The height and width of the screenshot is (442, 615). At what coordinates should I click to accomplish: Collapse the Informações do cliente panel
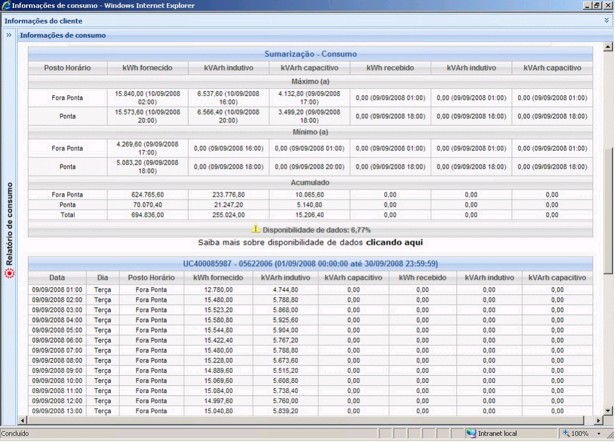tap(605, 20)
